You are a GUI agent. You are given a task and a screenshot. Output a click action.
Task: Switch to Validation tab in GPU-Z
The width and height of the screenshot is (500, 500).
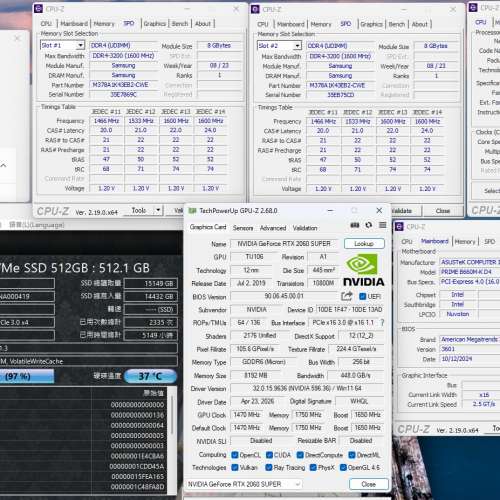click(305, 228)
